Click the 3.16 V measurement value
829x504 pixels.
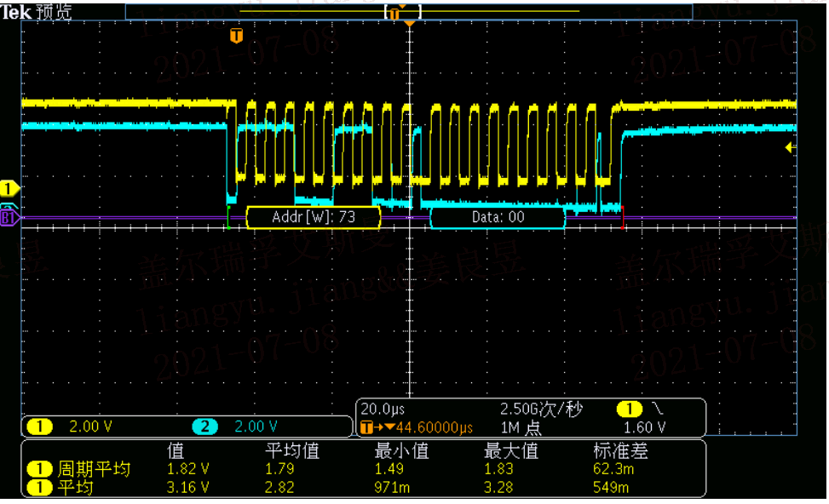(x=187, y=487)
